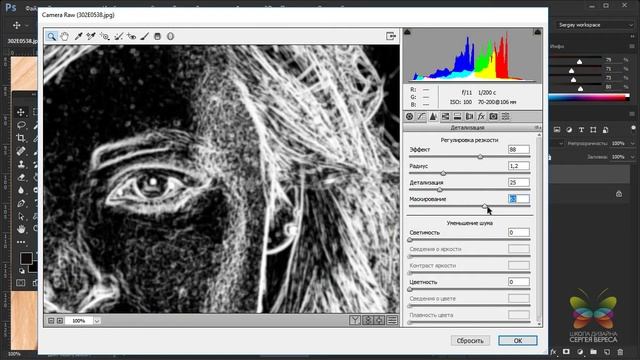Viewport: 640px width, 360px height.
Task: Open the Detail panel tab
Action: tap(433, 117)
